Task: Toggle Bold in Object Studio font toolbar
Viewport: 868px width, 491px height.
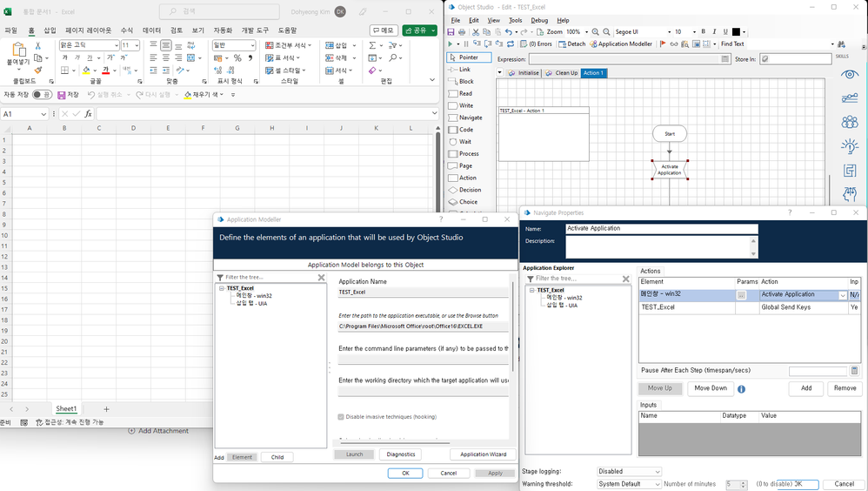Action: 703,32
